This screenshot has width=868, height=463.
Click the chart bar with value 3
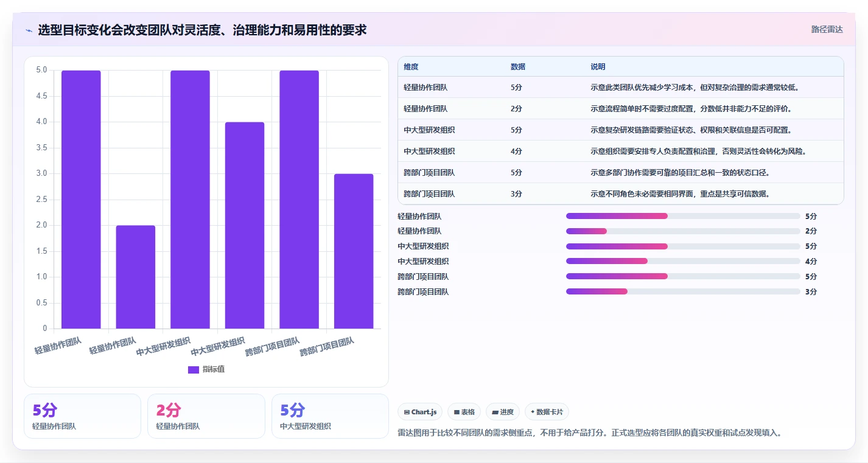coord(354,251)
